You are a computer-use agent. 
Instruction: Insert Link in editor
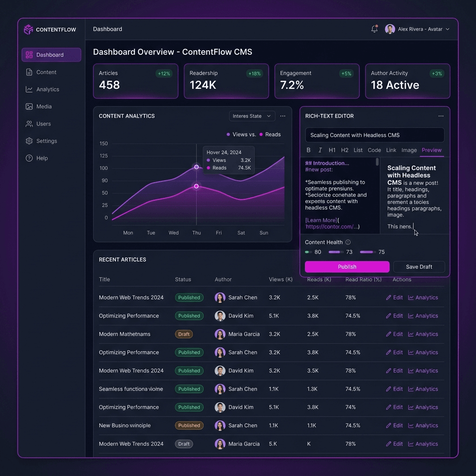(x=391, y=150)
